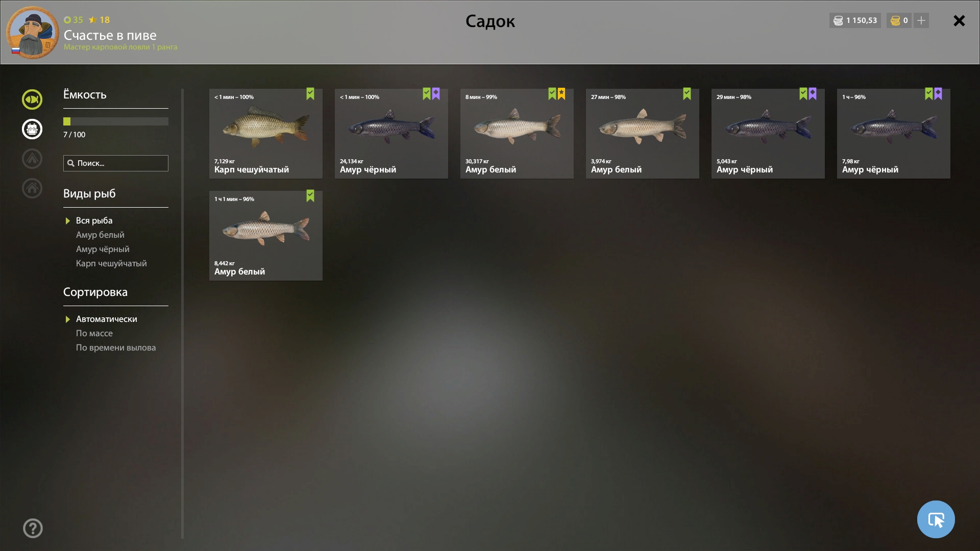Select the cooler box sidebar icon
This screenshot has width=980, height=551.
(x=32, y=129)
